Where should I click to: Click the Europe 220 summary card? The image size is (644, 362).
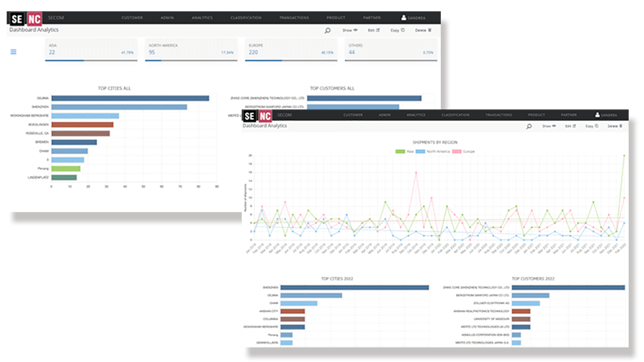[x=291, y=50]
